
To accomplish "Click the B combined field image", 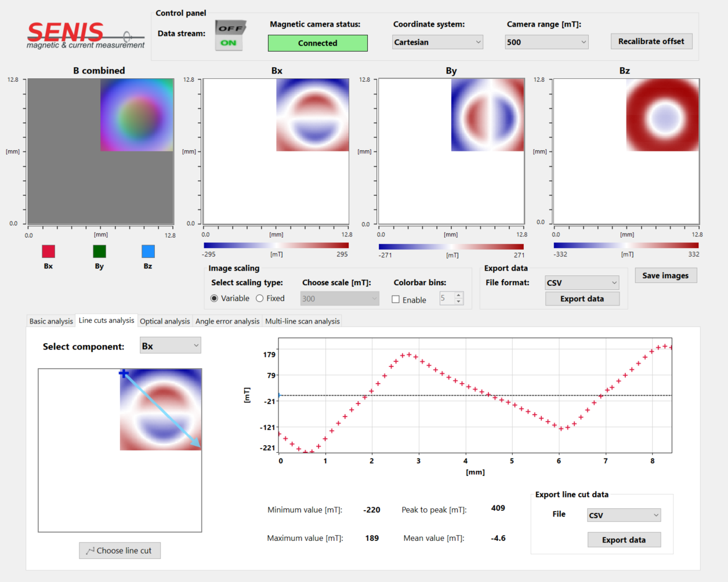I will [137, 115].
